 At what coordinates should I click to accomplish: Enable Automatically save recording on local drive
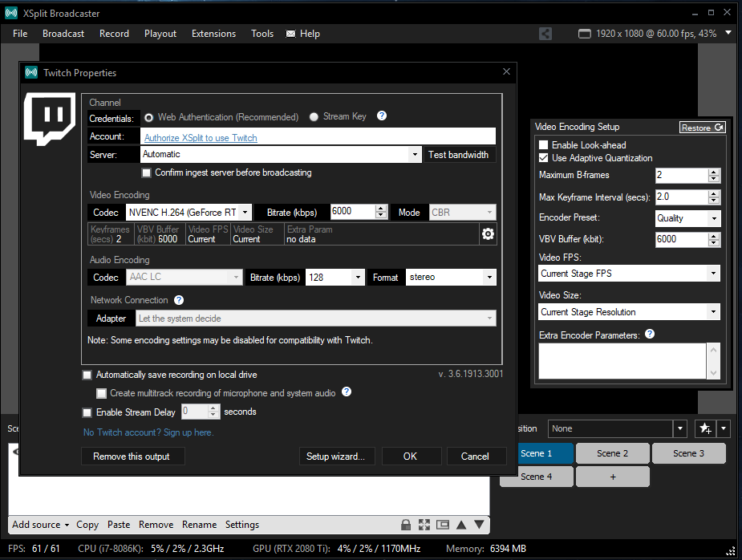tap(87, 375)
